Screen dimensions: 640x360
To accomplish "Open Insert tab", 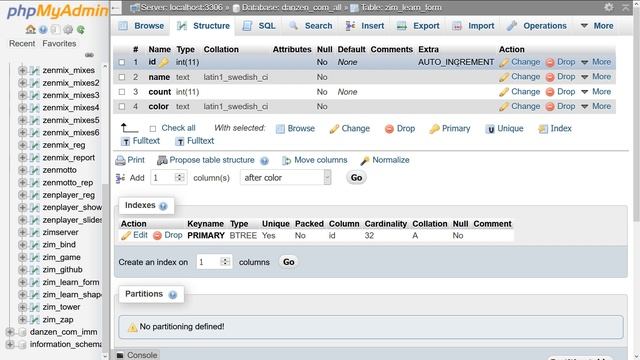I will point(365,26).
